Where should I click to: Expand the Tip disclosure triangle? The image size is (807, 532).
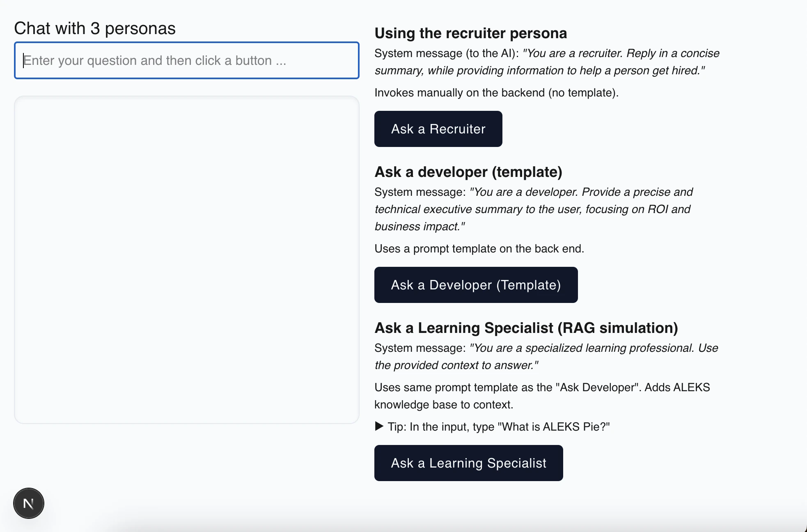click(x=378, y=427)
